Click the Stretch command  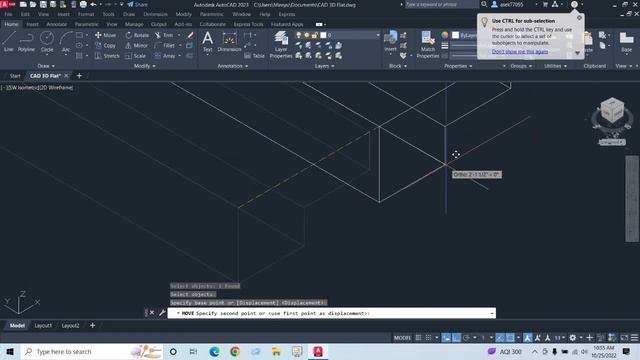107,56
